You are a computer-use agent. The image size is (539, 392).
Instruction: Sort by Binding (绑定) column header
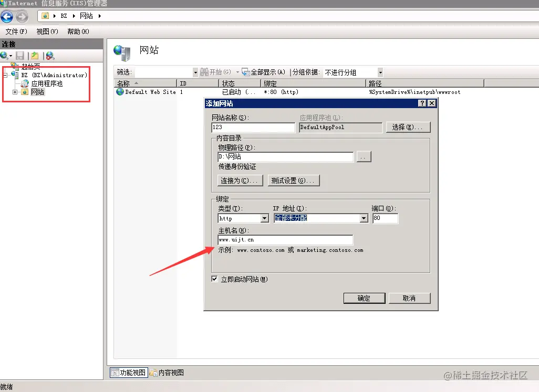point(313,83)
